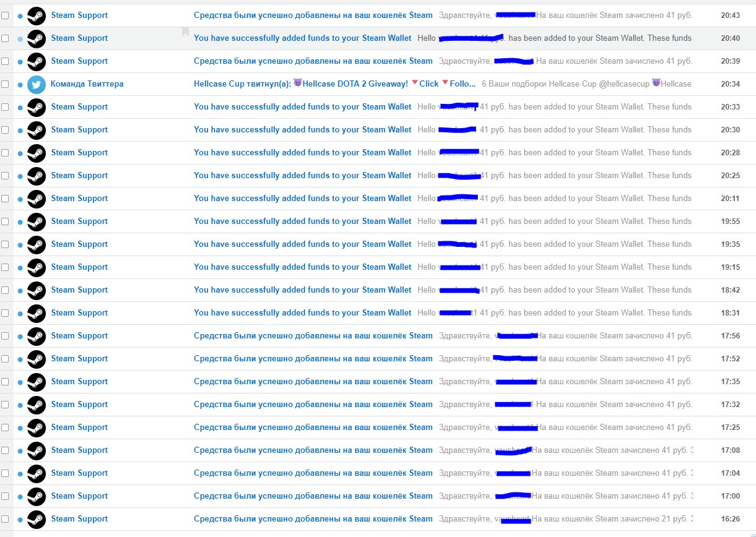Click the timestamp 20:11
The height and width of the screenshot is (537, 756).
tap(731, 199)
